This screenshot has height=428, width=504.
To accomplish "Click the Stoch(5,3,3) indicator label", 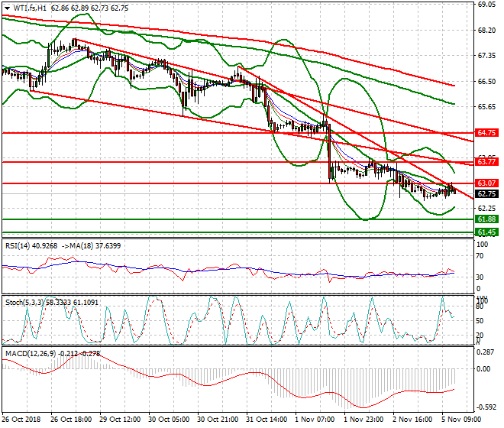I will (x=24, y=303).
